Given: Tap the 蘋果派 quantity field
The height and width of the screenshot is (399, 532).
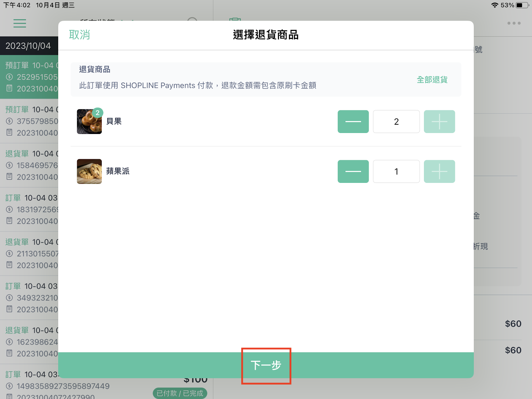Looking at the screenshot, I should tap(396, 172).
